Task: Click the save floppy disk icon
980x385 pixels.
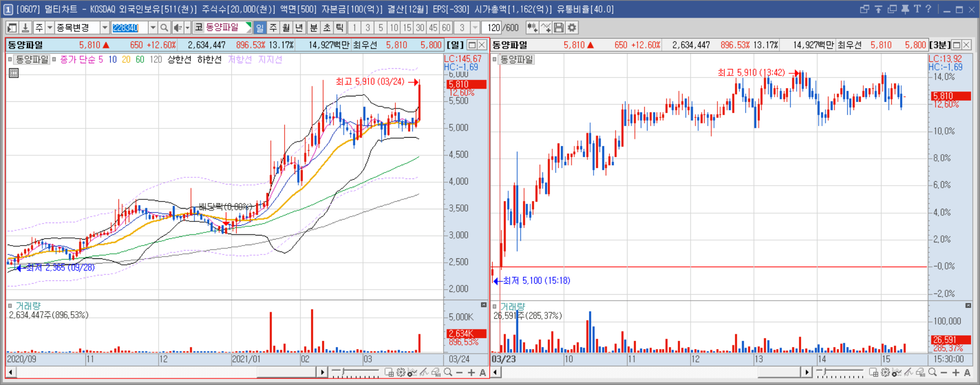Action: point(559,28)
